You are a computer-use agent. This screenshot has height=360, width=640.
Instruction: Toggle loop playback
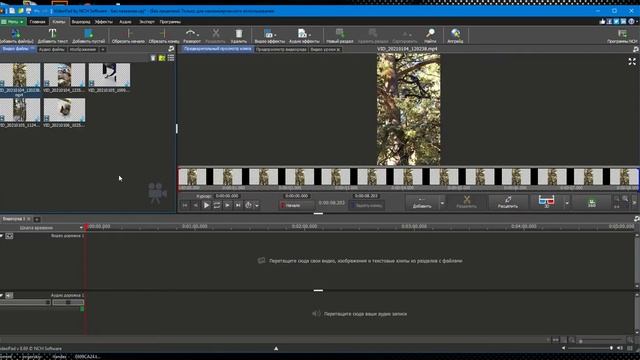click(217, 205)
